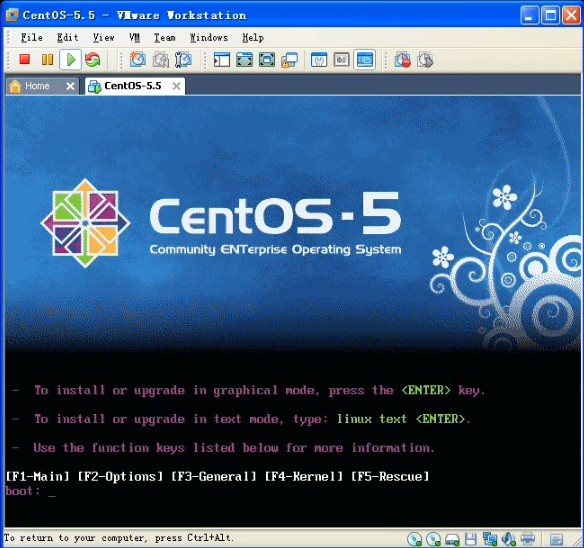
Task: Click the floppy disk status icon
Action: 471,539
